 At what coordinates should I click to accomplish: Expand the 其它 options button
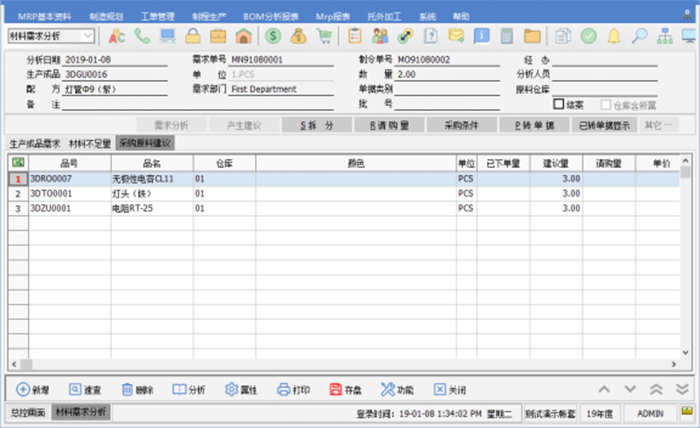click(656, 125)
